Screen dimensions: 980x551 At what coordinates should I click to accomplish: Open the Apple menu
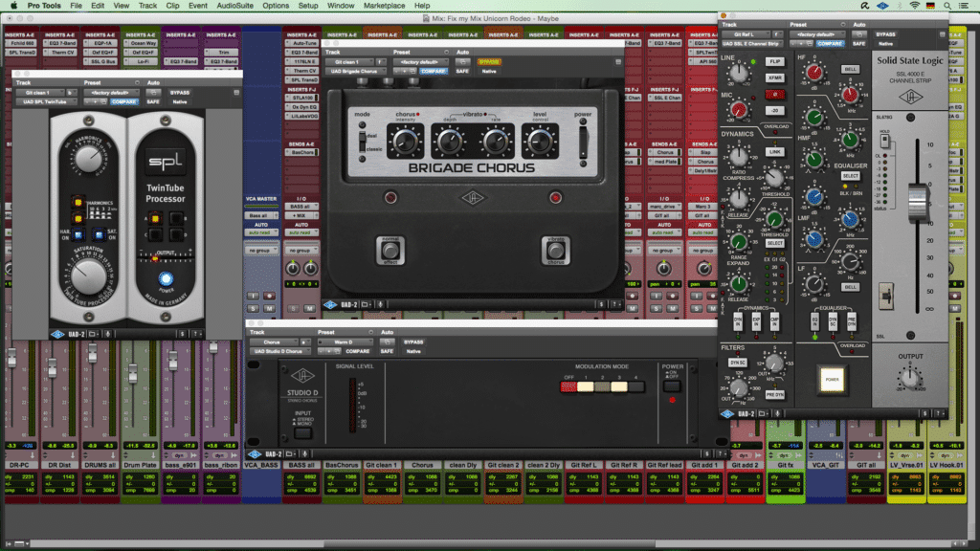pos(13,6)
